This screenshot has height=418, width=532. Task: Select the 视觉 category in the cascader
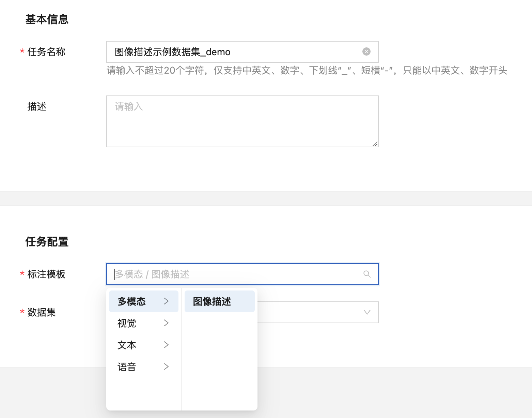144,323
